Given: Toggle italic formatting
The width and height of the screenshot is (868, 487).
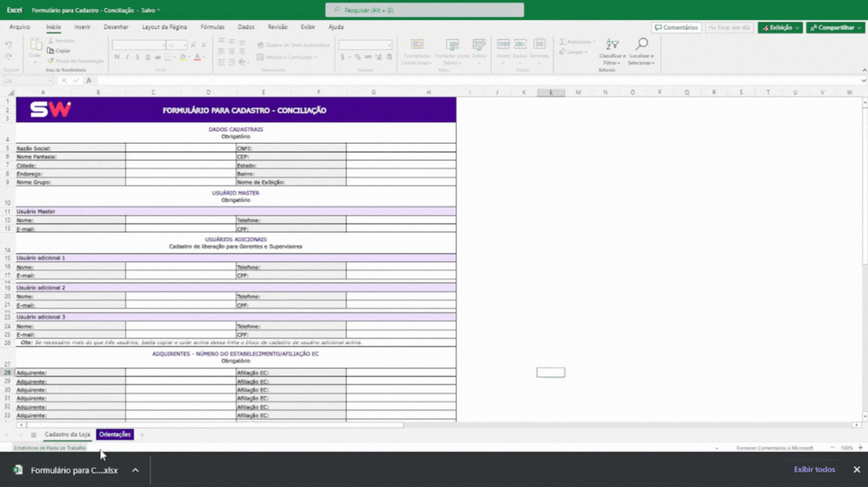Looking at the screenshot, I should 127,57.
